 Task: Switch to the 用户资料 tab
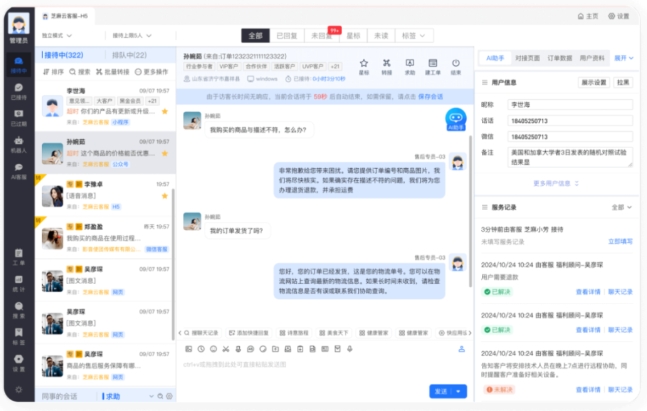592,58
